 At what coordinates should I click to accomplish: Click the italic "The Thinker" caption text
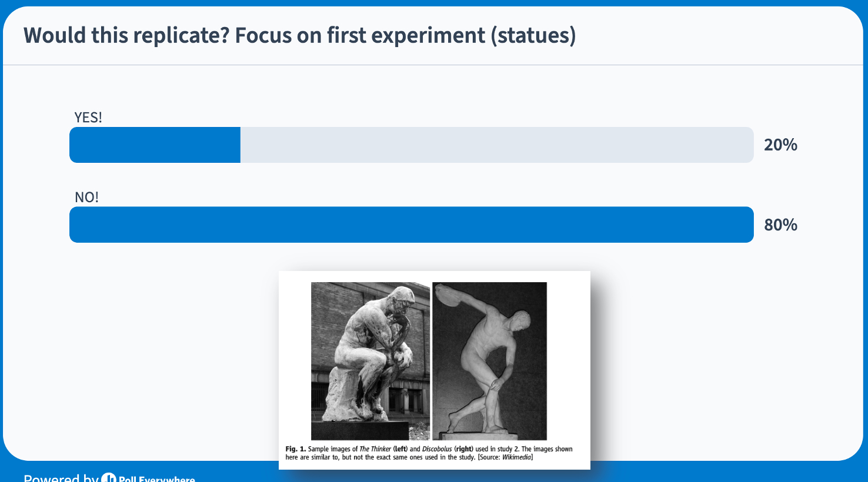(x=375, y=449)
